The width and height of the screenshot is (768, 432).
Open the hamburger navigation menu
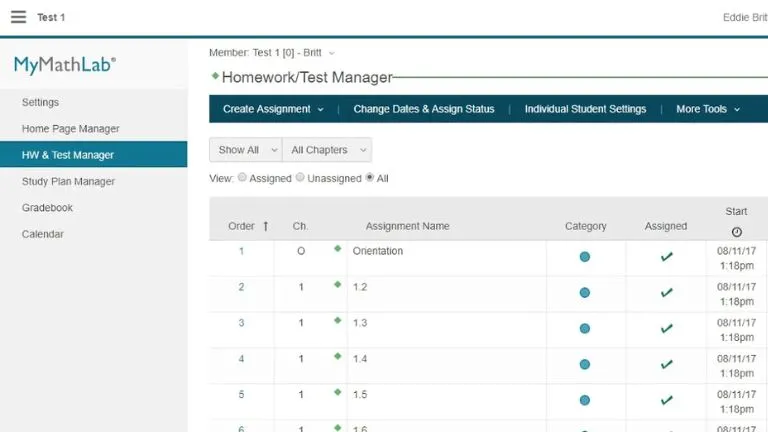point(19,17)
